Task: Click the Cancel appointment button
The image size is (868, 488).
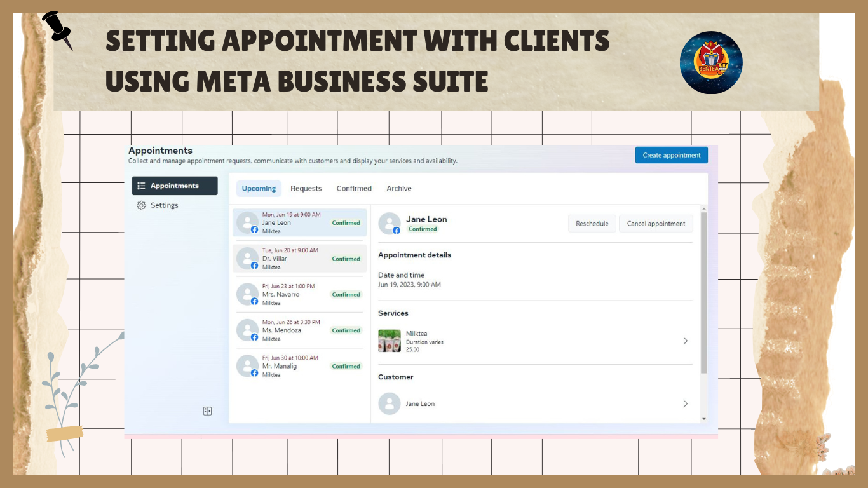Action: click(x=656, y=224)
